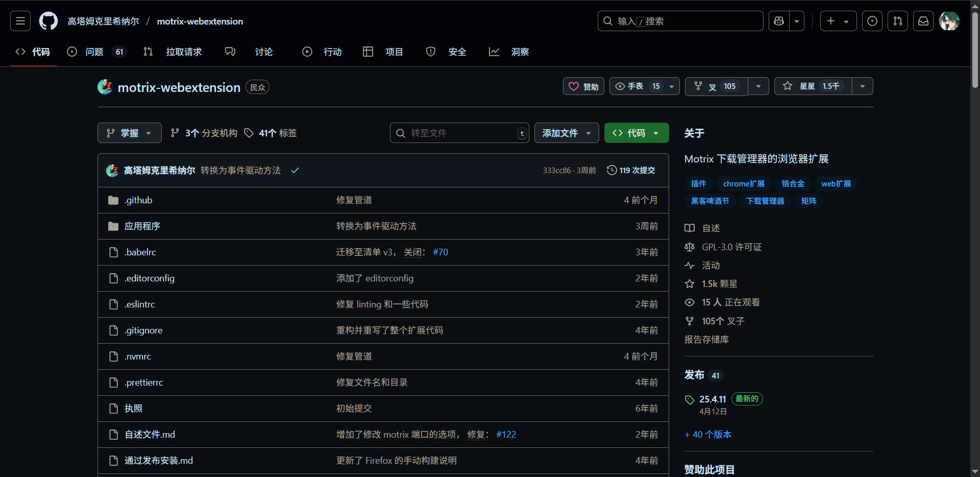Open the 洞察 tab
Image resolution: width=980 pixels, height=477 pixels.
[x=520, y=52]
